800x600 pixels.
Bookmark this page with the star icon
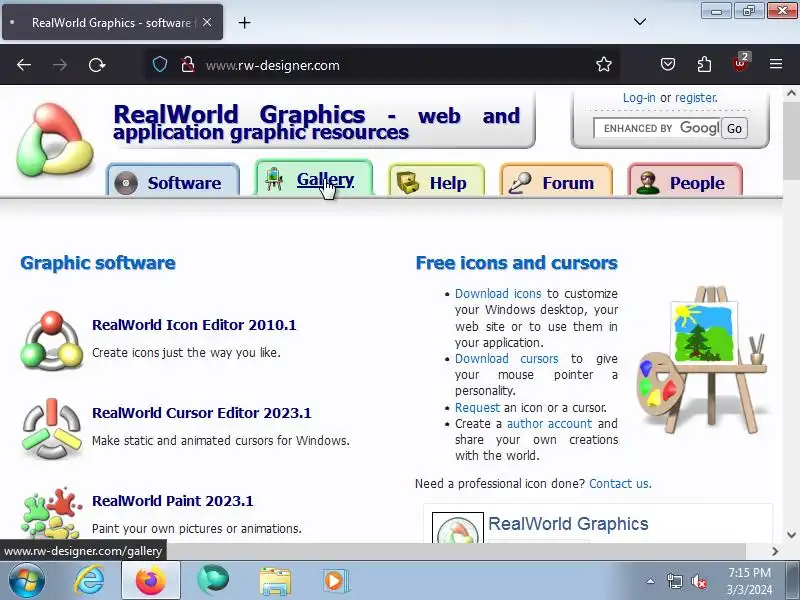(x=604, y=64)
